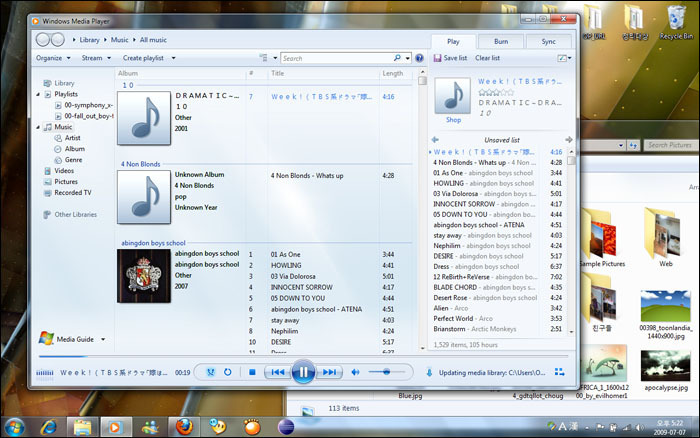Open the Create playlist dropdown arrow

click(x=174, y=58)
